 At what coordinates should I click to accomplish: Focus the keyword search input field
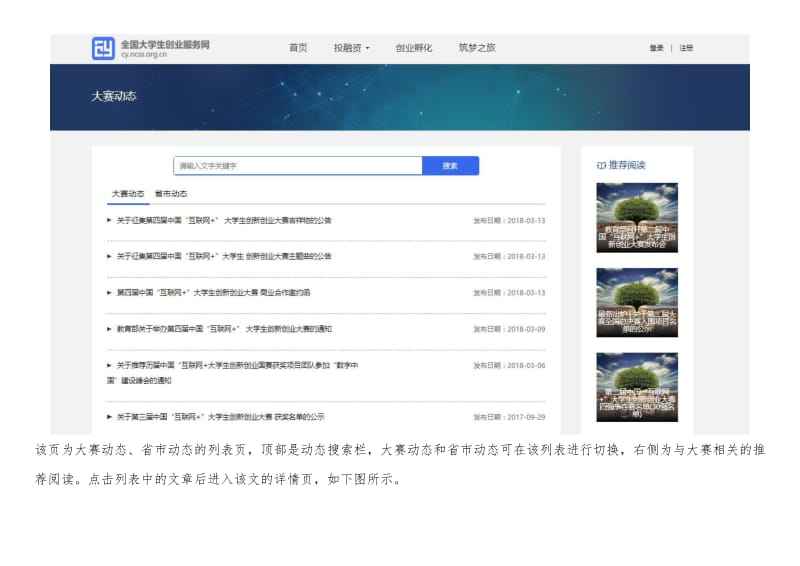point(298,166)
